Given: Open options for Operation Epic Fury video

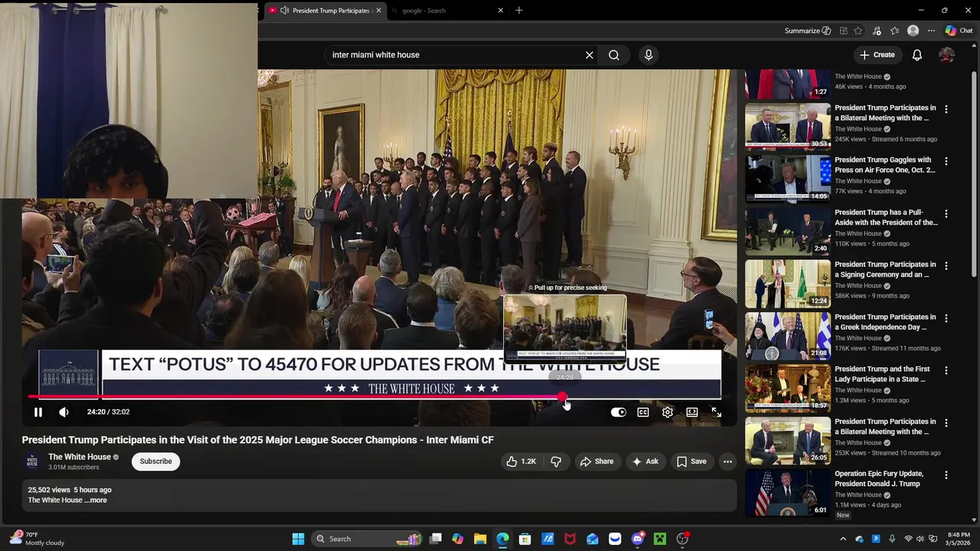Looking at the screenshot, I should 946,475.
